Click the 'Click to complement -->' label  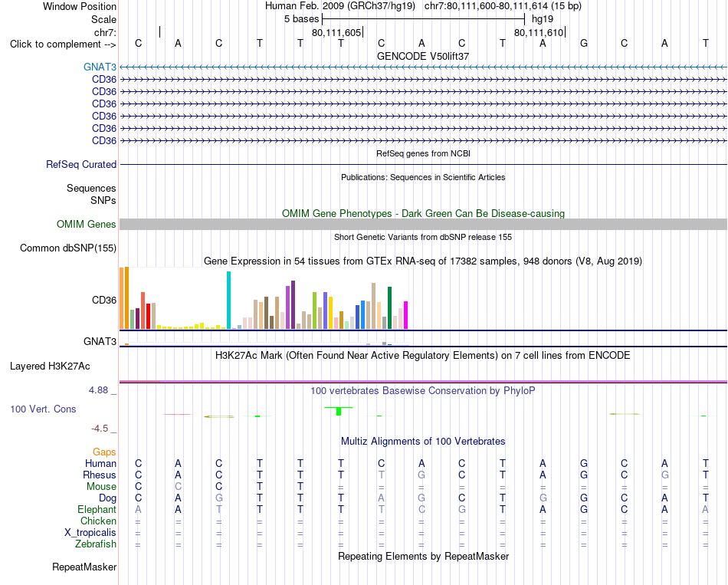pyautogui.click(x=63, y=44)
